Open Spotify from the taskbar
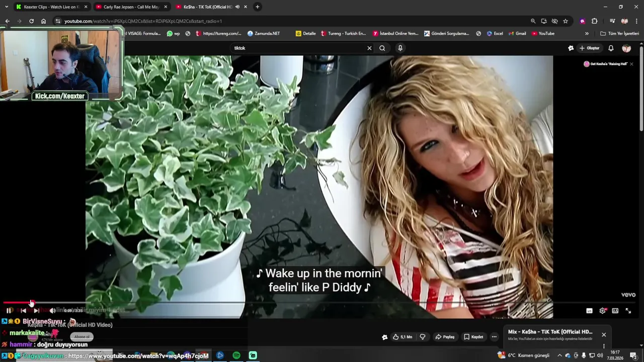The height and width of the screenshot is (362, 644). pos(236,356)
